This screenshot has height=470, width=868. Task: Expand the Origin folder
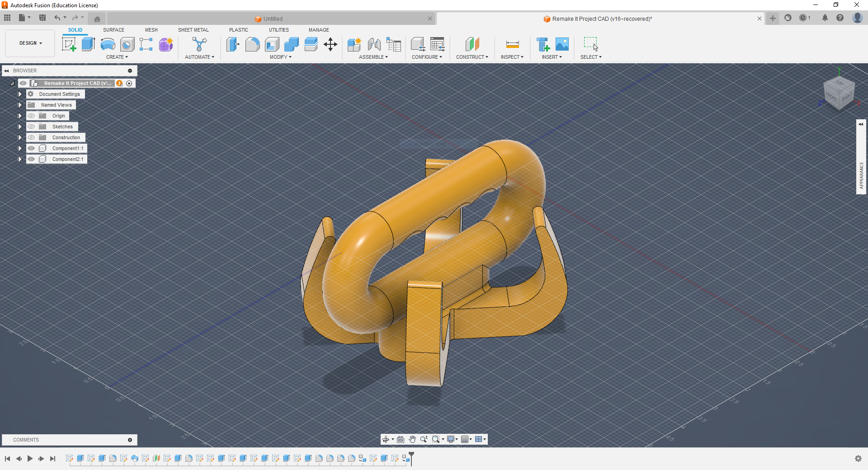pyautogui.click(x=20, y=116)
